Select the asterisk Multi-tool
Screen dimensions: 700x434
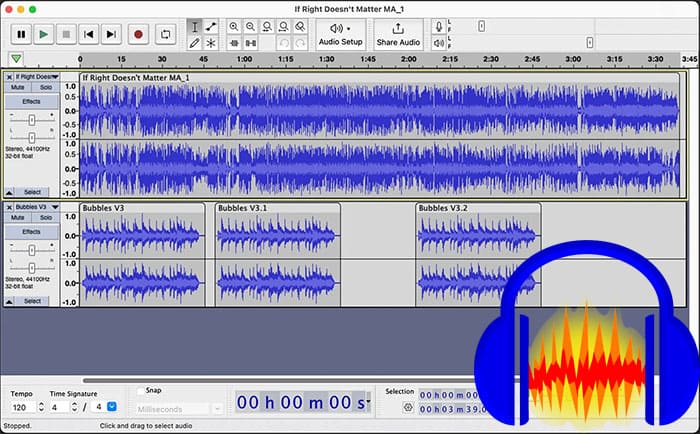(x=211, y=43)
